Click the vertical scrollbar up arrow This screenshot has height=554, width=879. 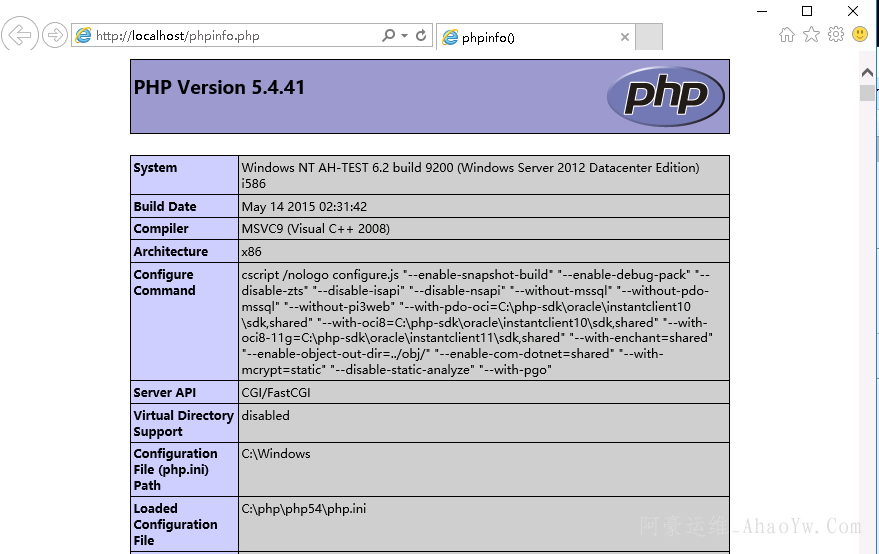tap(867, 73)
